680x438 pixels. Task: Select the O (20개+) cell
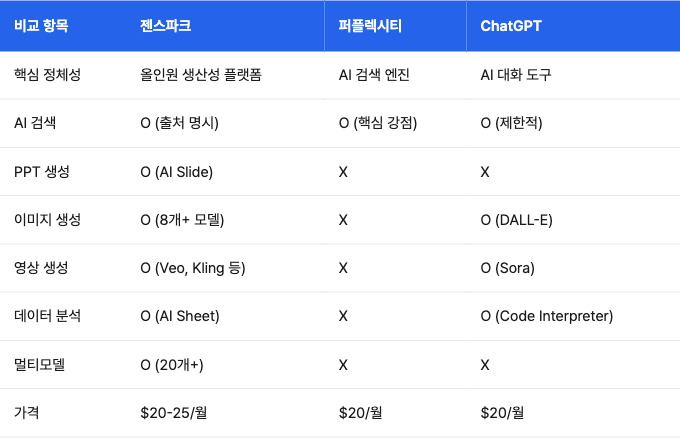[172, 365]
